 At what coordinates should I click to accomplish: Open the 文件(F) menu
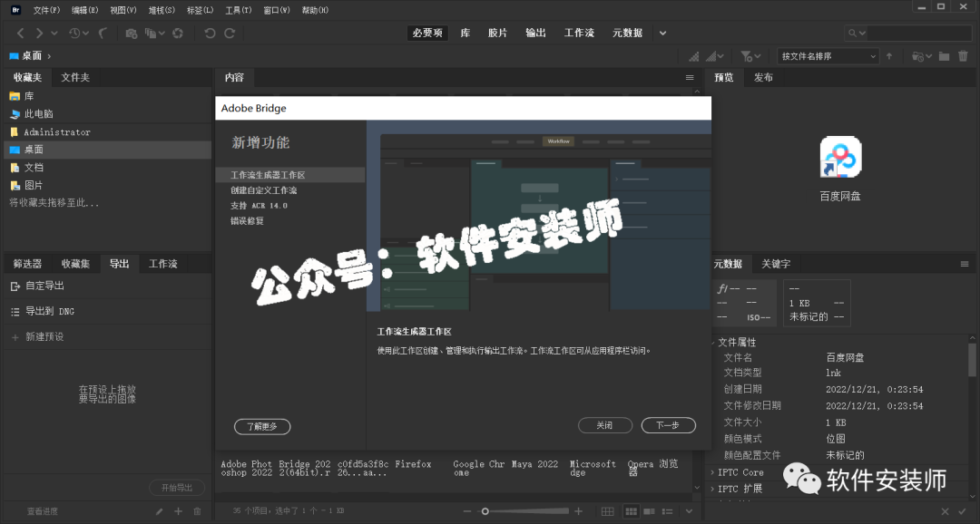[46, 10]
